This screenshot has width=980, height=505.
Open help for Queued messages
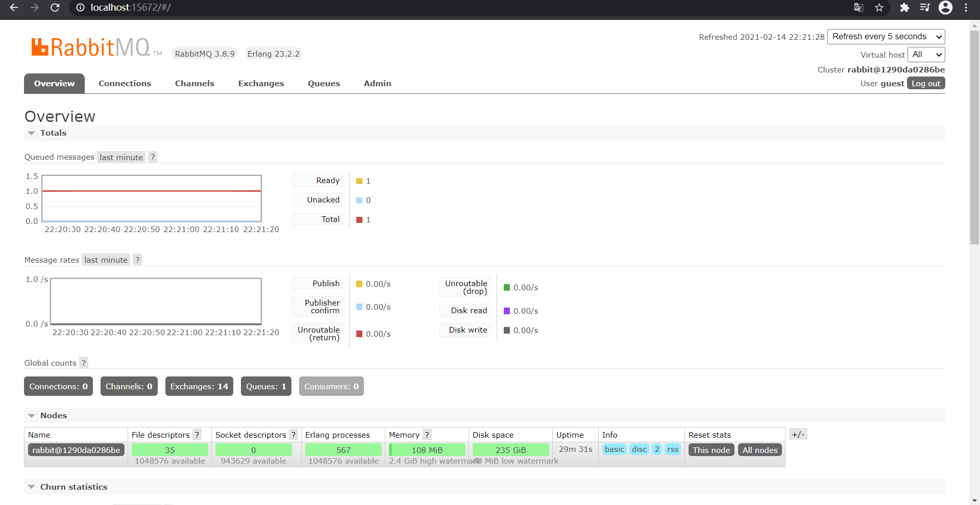[152, 157]
